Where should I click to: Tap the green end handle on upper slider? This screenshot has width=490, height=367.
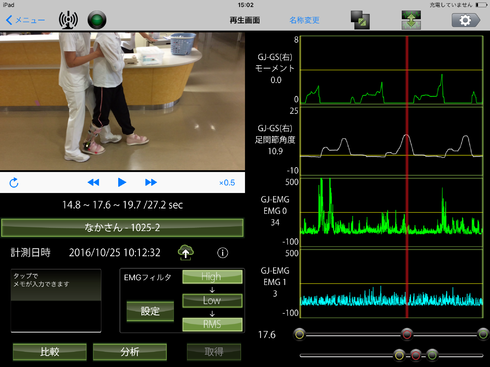click(x=483, y=334)
